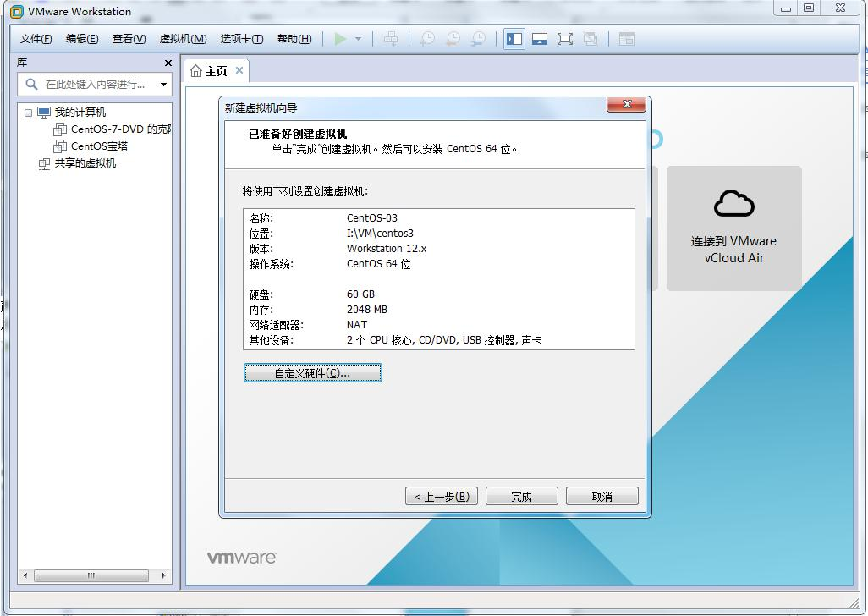Click the NAT network adapter value
The image size is (868, 616).
tap(356, 325)
